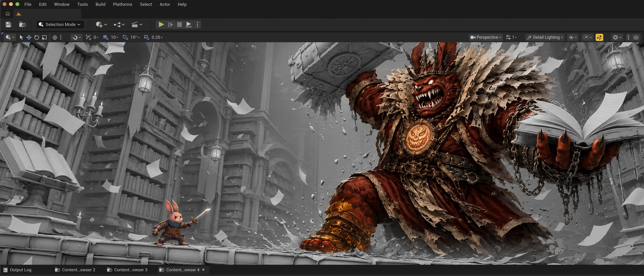The width and height of the screenshot is (644, 276).
Task: Open the scale snap 0.25 dropdown
Action: 157,37
